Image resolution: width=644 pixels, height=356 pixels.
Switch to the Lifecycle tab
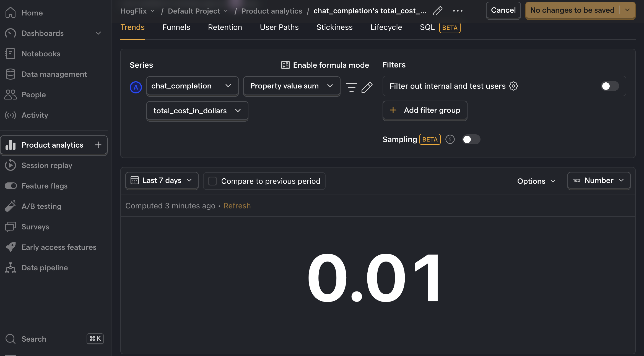coord(386,27)
